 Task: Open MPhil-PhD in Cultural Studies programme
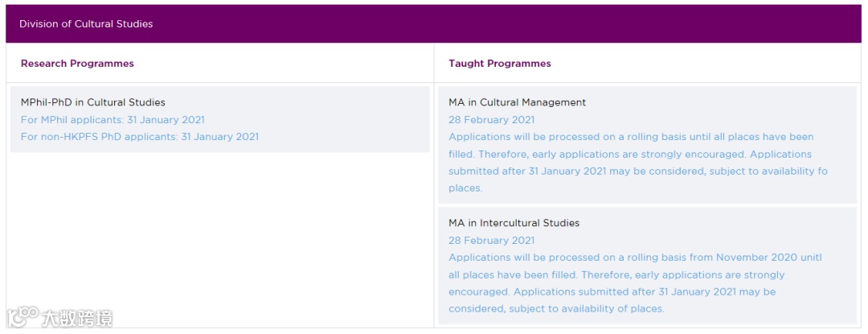coord(93,102)
